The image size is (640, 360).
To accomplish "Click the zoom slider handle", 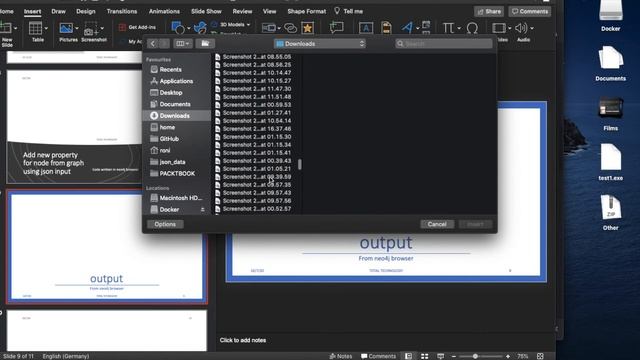I will point(475,356).
